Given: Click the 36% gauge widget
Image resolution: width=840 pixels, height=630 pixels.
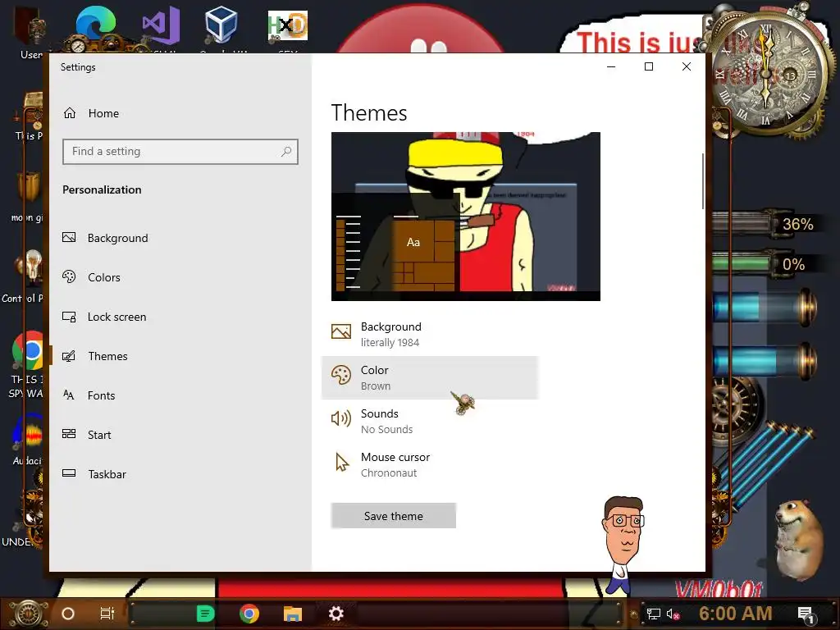Looking at the screenshot, I should [x=766, y=224].
